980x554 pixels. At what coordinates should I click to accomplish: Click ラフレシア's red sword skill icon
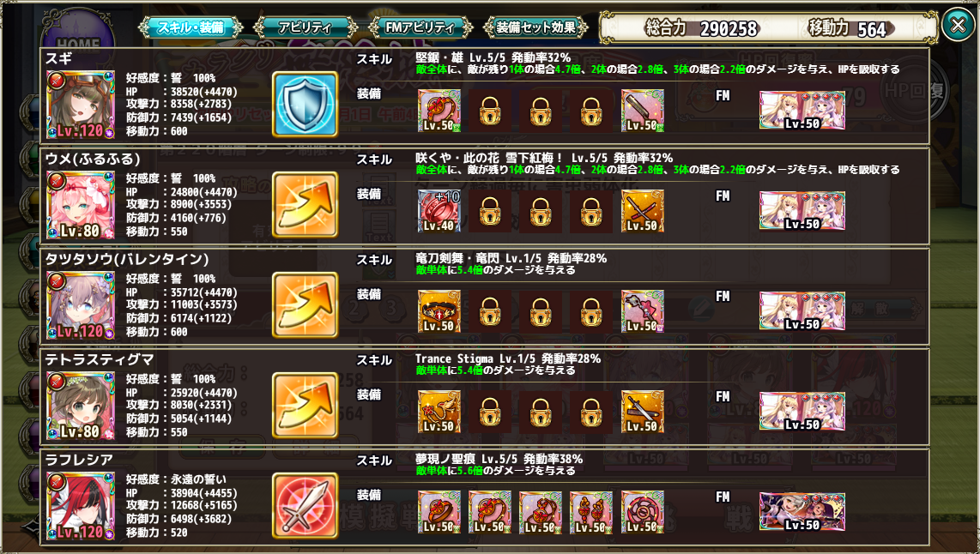pyautogui.click(x=305, y=505)
